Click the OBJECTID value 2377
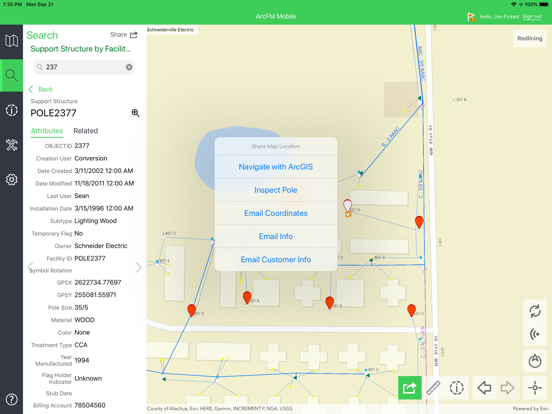Image resolution: width=552 pixels, height=414 pixels. [82, 146]
